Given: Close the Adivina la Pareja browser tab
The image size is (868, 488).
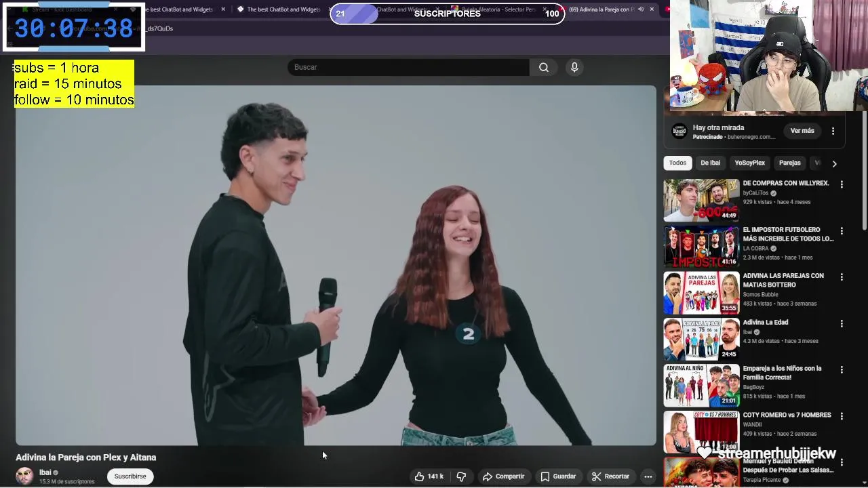Looking at the screenshot, I should (652, 9).
